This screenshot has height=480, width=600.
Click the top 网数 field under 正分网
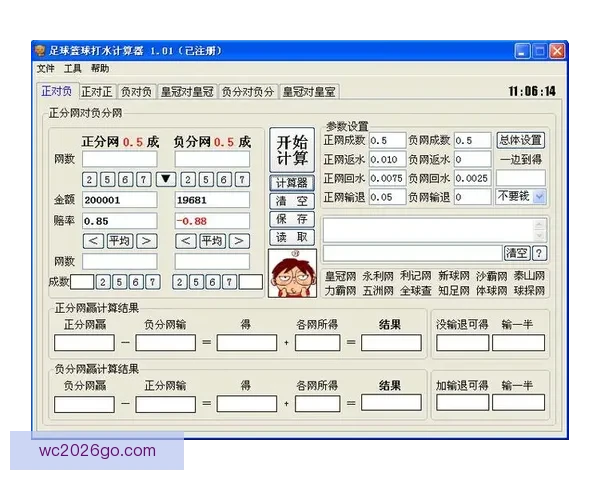coord(119,159)
